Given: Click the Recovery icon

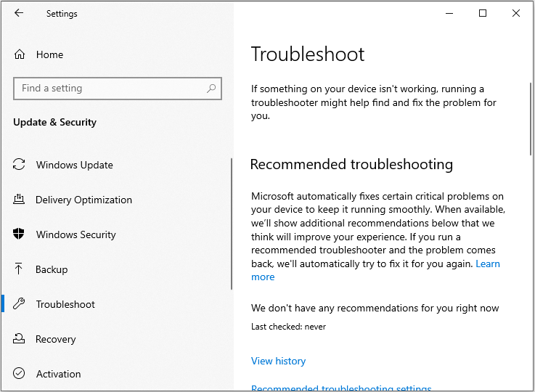Looking at the screenshot, I should 20,339.
